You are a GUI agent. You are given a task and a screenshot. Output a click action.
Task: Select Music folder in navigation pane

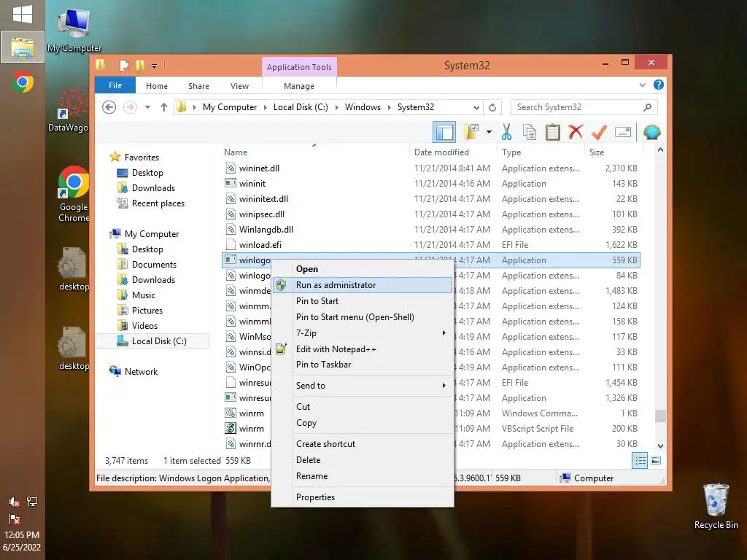click(144, 295)
